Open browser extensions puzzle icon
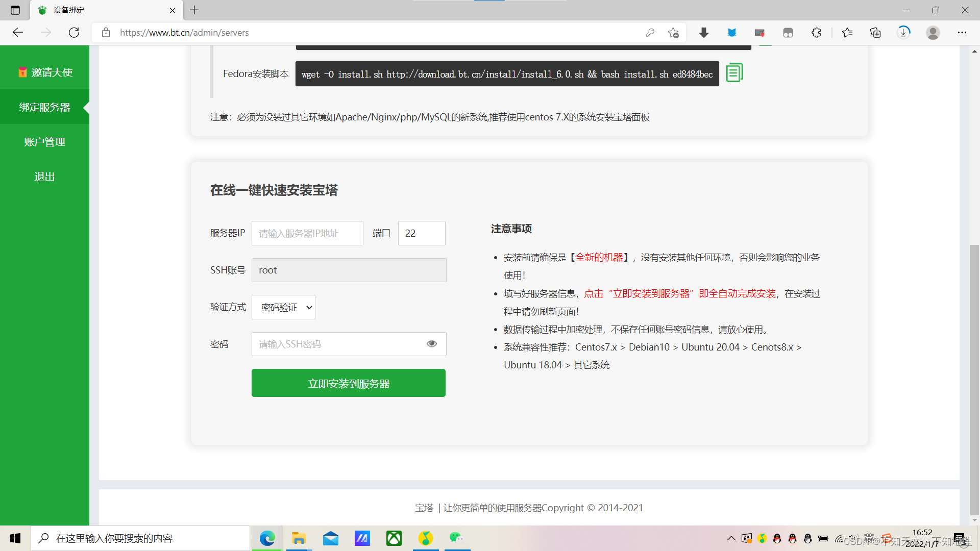980x551 pixels. [816, 33]
